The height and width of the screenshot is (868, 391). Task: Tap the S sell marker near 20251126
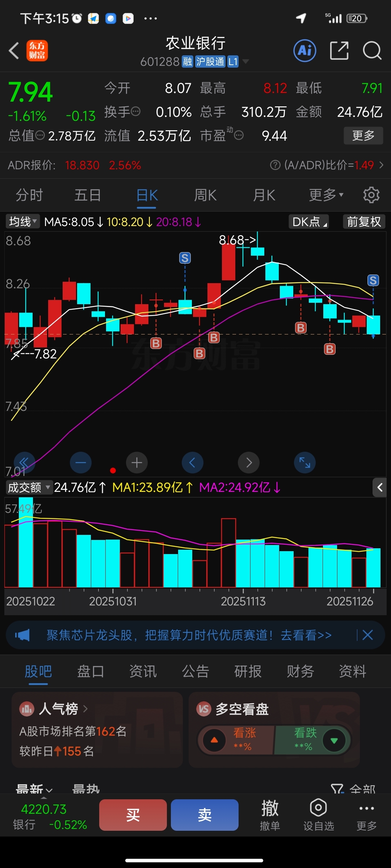(x=373, y=280)
